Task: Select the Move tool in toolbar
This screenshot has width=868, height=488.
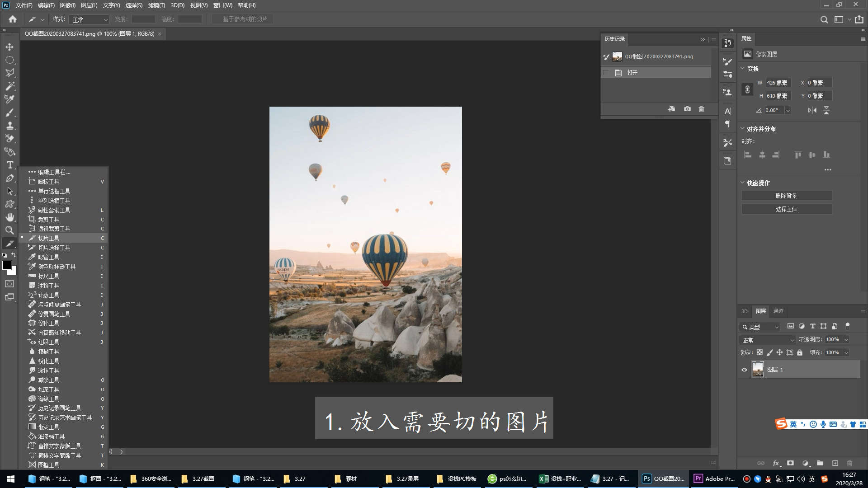Action: point(9,47)
